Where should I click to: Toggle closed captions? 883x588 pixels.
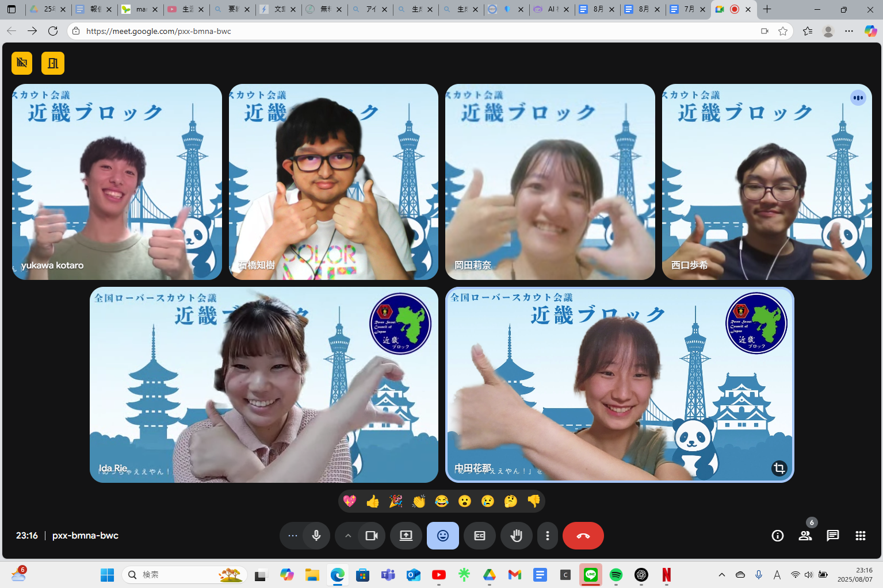[480, 536]
